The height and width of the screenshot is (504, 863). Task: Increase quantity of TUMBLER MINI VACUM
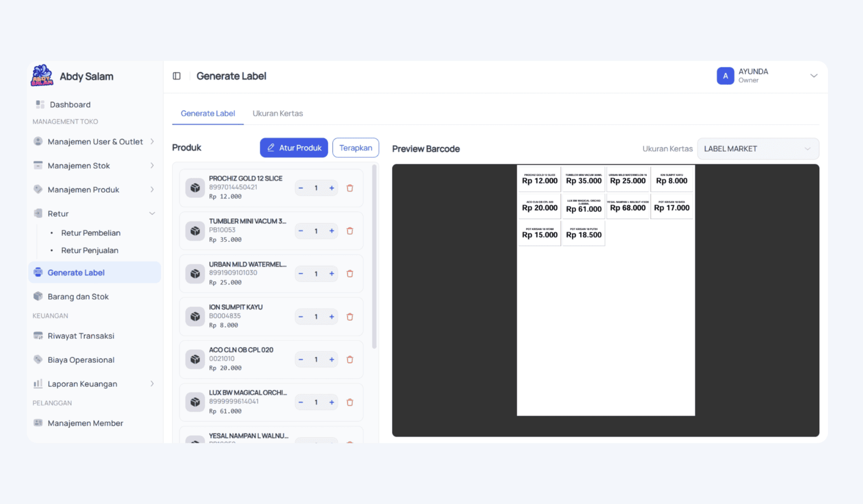pyautogui.click(x=332, y=231)
